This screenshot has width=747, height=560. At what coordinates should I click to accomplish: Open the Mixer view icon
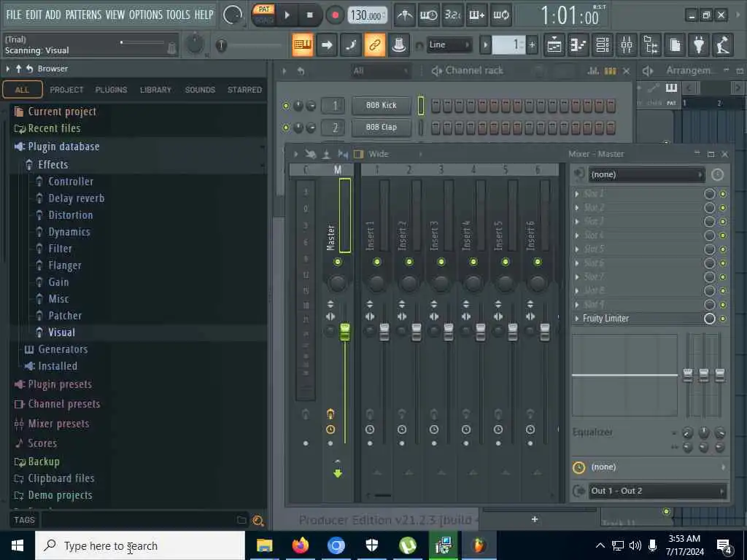pyautogui.click(x=627, y=45)
